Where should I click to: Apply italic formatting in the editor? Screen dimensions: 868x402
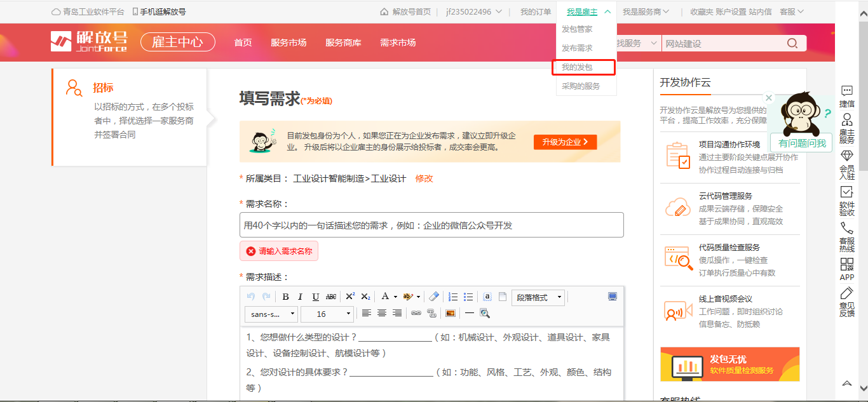[300, 297]
